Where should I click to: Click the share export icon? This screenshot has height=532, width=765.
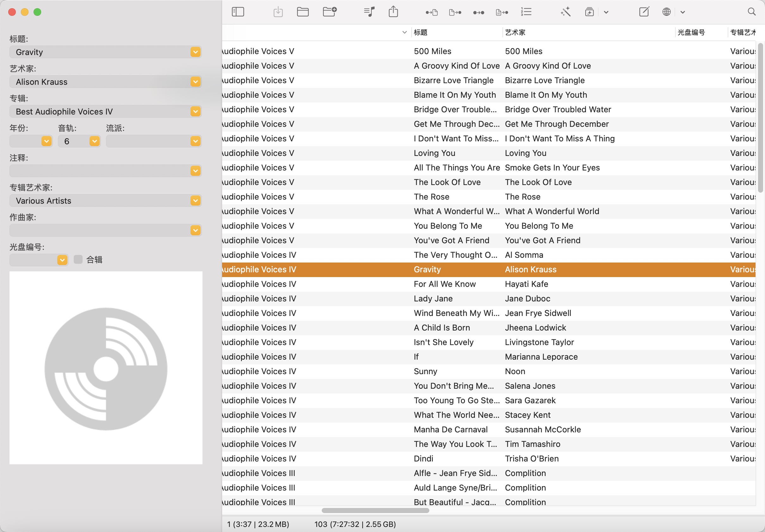pyautogui.click(x=393, y=12)
